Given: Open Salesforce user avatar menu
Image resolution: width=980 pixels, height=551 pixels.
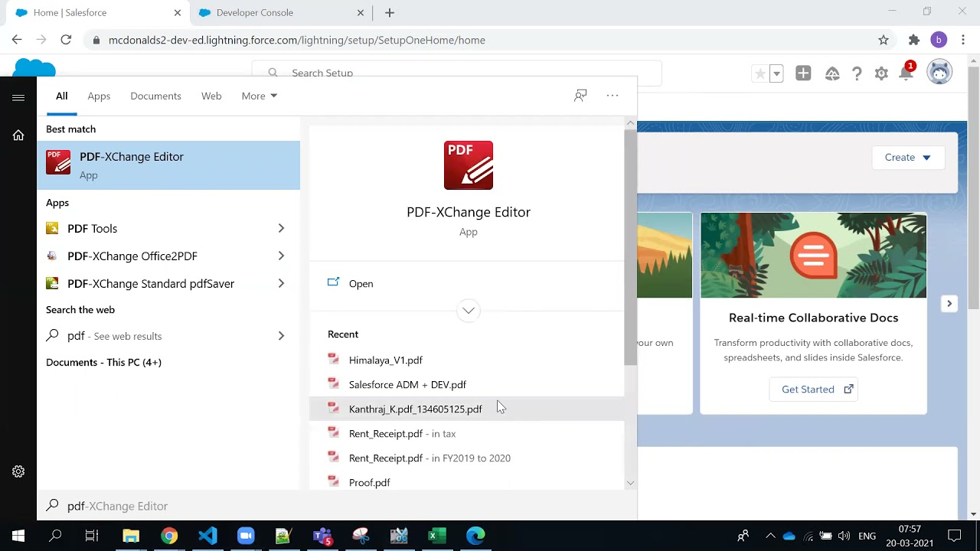Looking at the screenshot, I should point(939,73).
